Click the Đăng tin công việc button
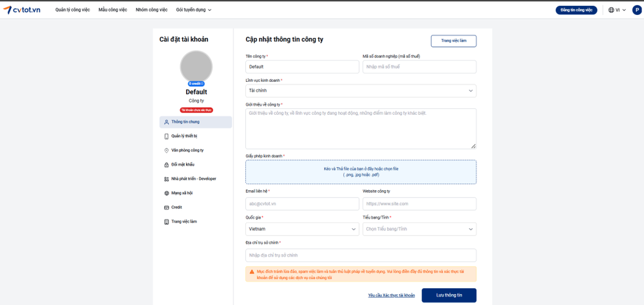This screenshot has width=644, height=305. (576, 10)
